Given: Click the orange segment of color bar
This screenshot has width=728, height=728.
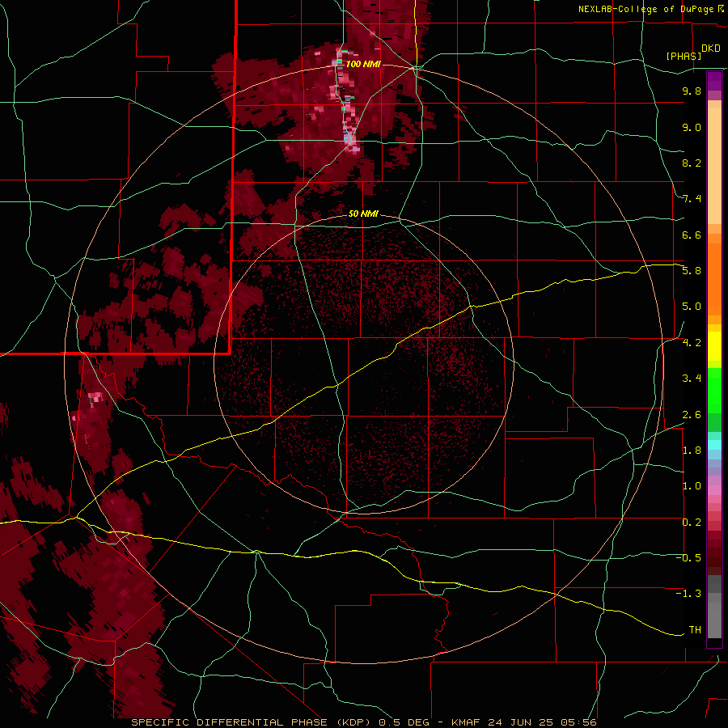Looking at the screenshot, I should tap(714, 279).
